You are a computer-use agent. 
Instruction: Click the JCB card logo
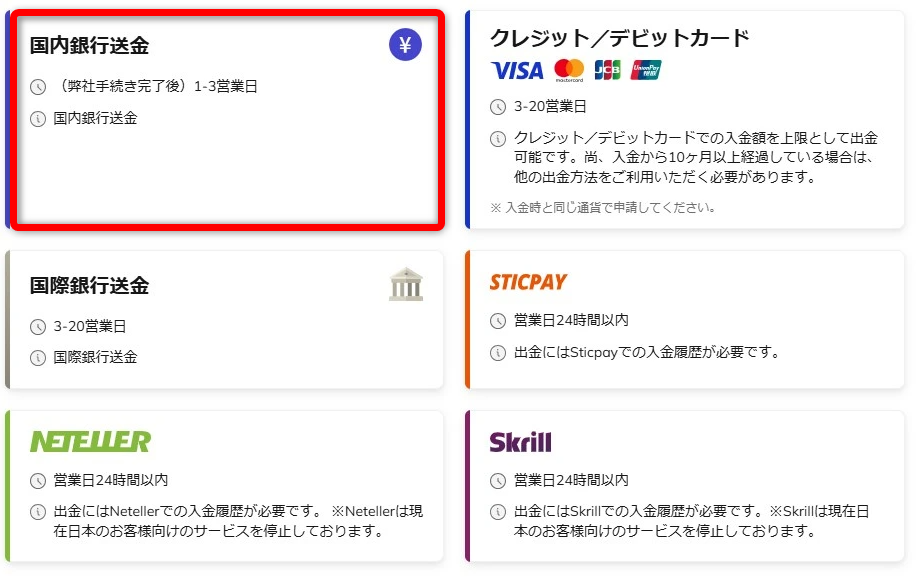coord(607,70)
